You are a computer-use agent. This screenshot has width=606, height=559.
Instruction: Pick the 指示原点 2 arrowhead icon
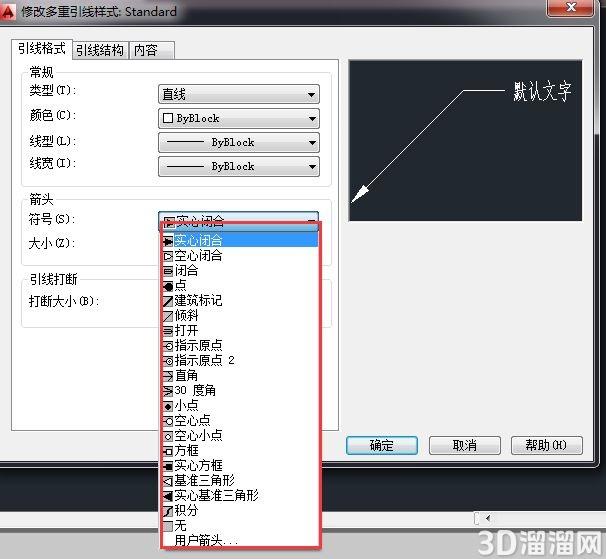click(168, 361)
